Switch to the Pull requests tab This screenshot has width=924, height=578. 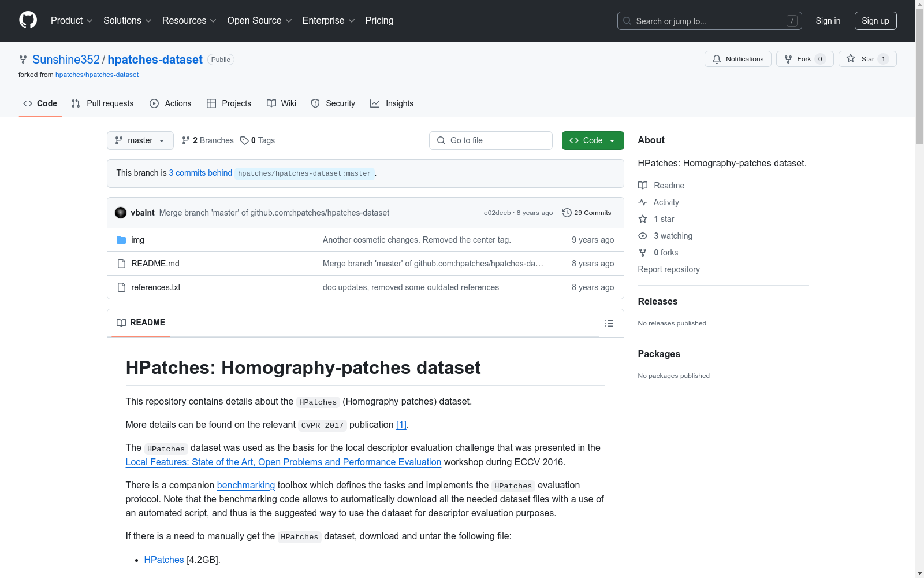102,103
